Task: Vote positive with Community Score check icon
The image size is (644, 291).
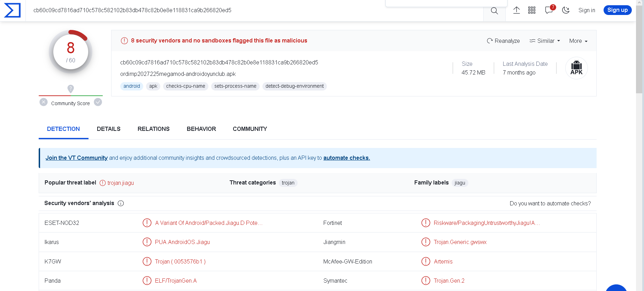Action: point(98,102)
